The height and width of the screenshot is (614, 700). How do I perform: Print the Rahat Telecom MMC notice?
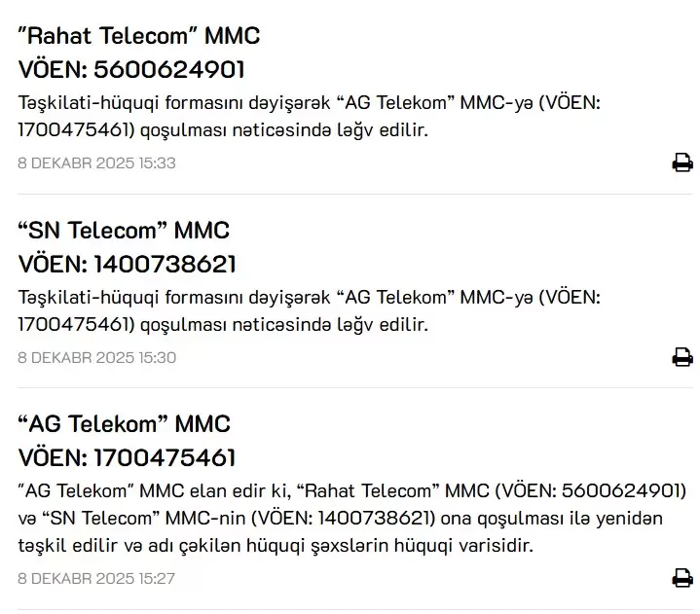[x=682, y=163]
